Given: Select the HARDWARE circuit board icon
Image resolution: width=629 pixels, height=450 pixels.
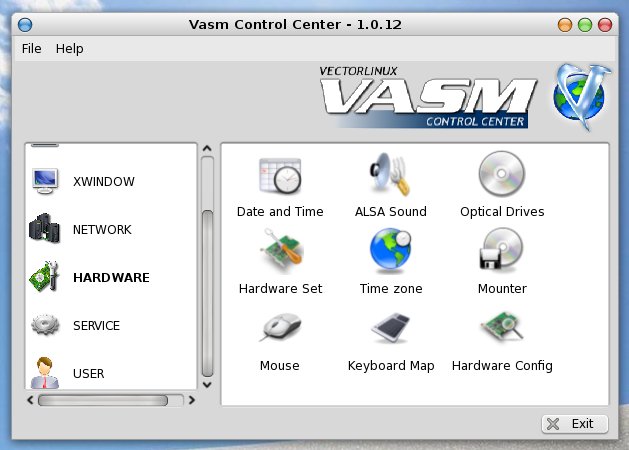Looking at the screenshot, I should click(45, 276).
